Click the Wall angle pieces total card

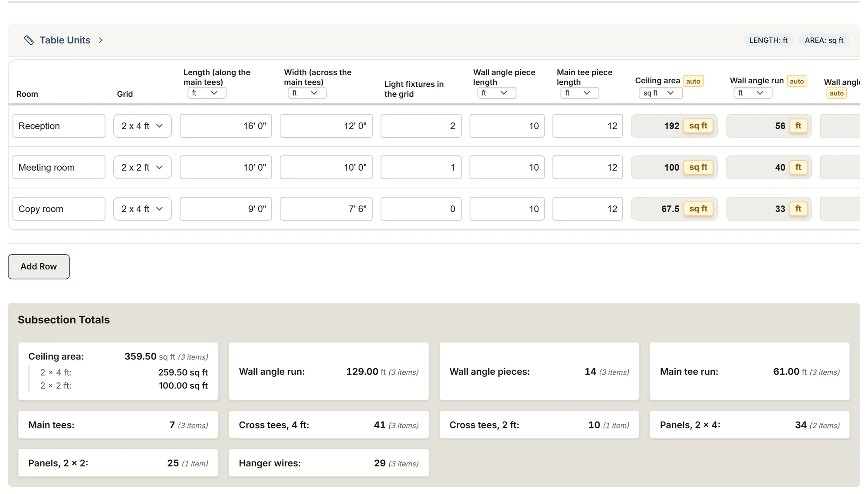pyautogui.click(x=539, y=372)
